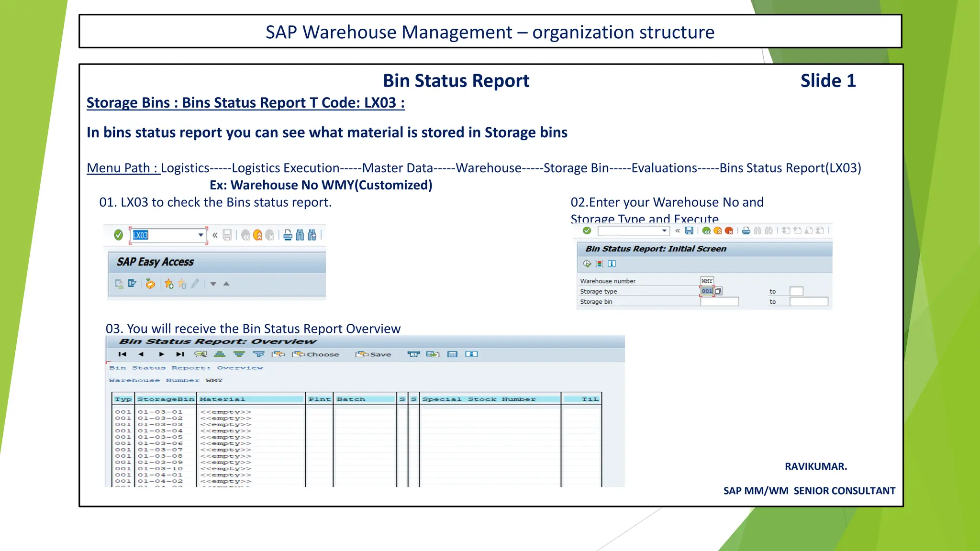Screen dimensions: 980x551
Task: Click Plnt column header
Action: (320, 399)
